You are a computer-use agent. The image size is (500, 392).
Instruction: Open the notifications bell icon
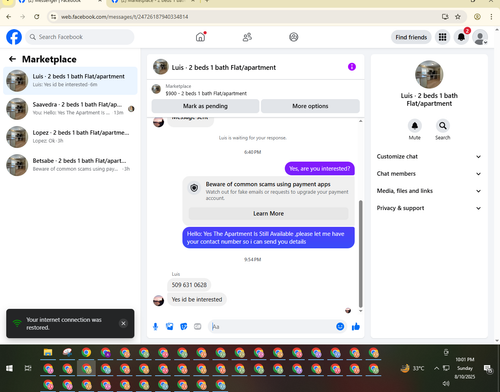click(461, 37)
